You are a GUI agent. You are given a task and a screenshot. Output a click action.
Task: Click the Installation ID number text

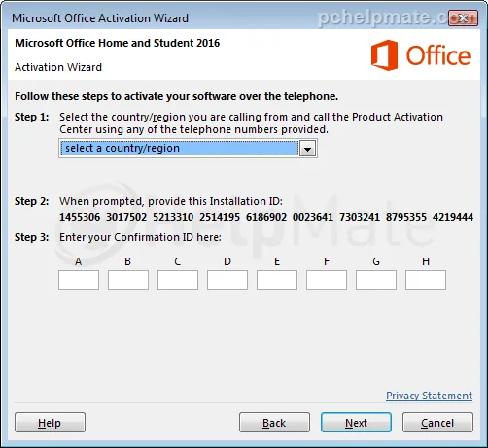click(266, 217)
